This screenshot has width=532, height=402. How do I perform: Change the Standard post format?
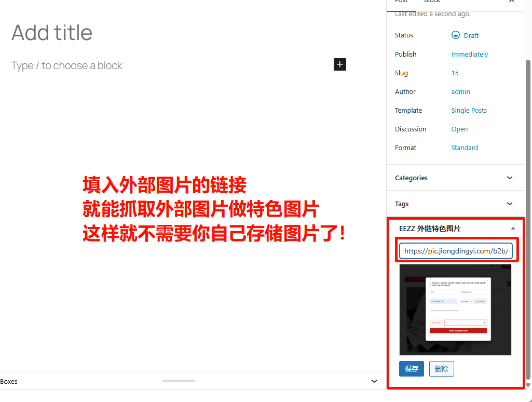tap(464, 148)
